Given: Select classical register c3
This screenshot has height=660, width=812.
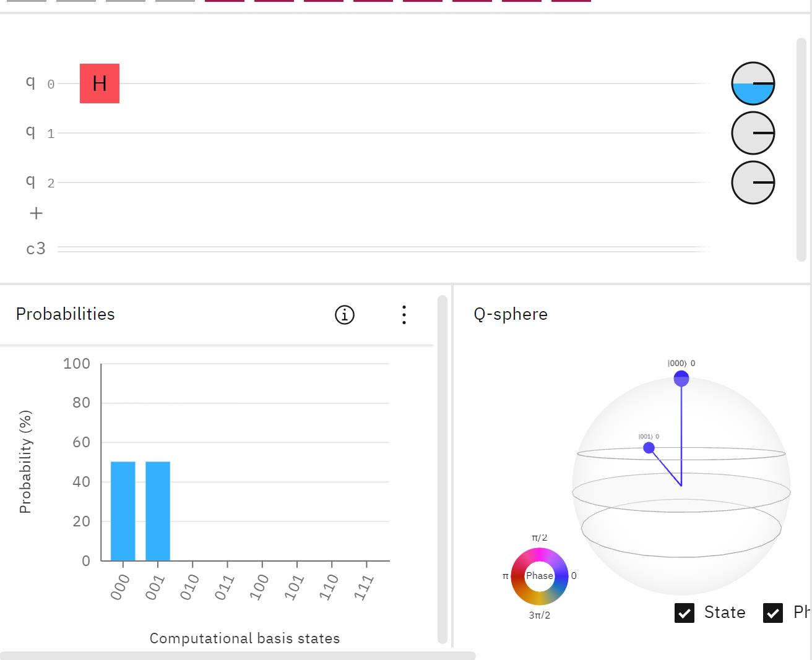Looking at the screenshot, I should [x=36, y=249].
